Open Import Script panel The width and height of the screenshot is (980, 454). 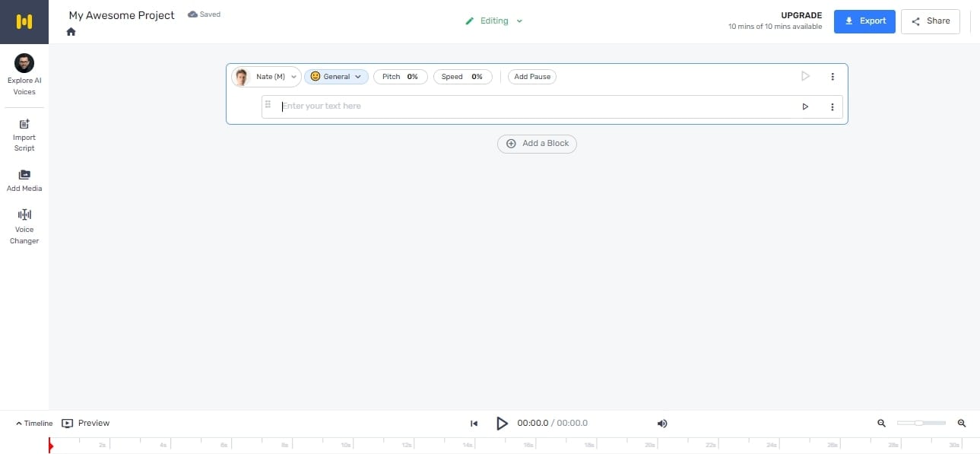pos(24,135)
